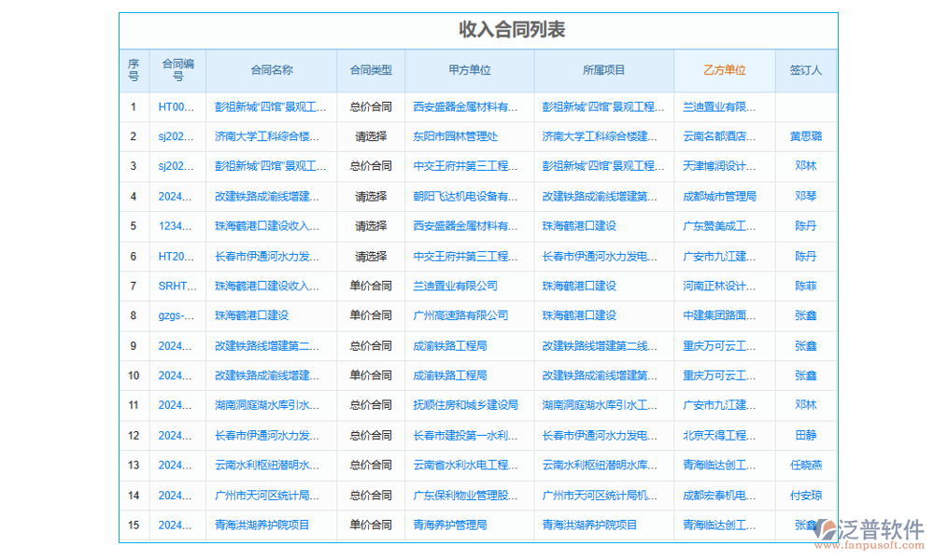Open the 请选择 contract type in row 6

(x=371, y=256)
